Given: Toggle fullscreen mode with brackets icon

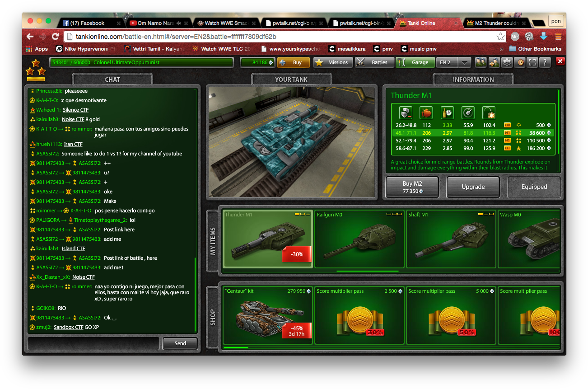Looking at the screenshot, I should pyautogui.click(x=532, y=62).
